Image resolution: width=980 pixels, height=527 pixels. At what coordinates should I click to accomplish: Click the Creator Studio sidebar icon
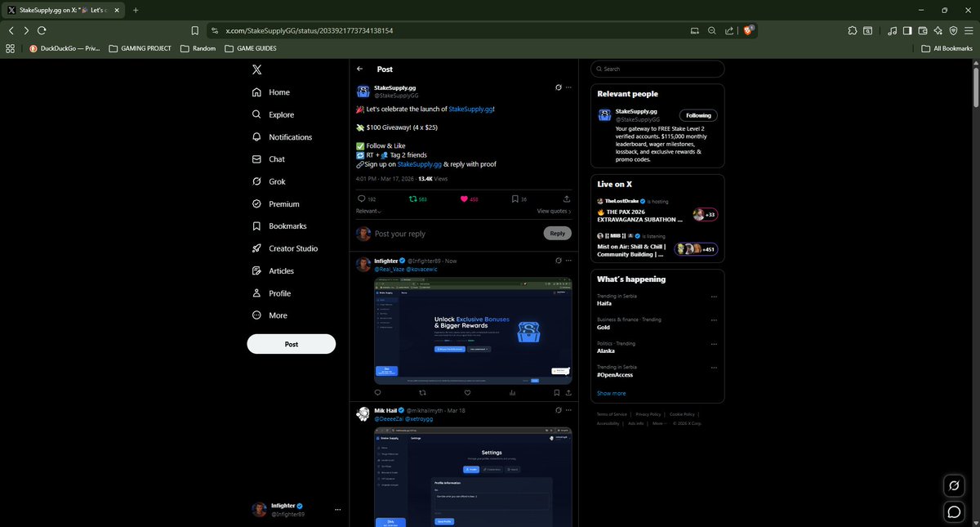click(x=257, y=248)
